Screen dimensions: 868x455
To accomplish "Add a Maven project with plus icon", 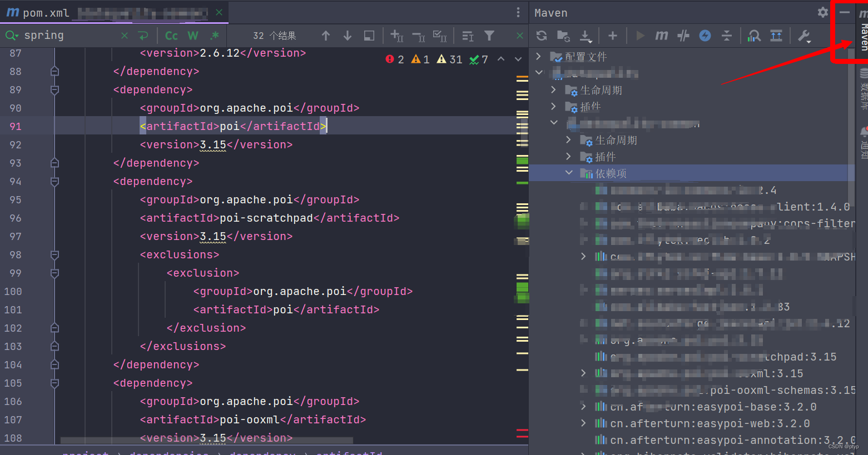I will [613, 36].
